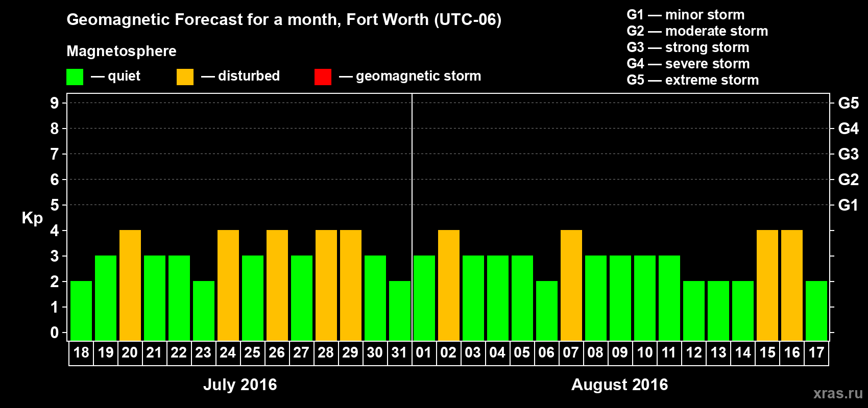The width and height of the screenshot is (868, 408).
Task: Click Kp axis value '6'
Action: (x=55, y=180)
